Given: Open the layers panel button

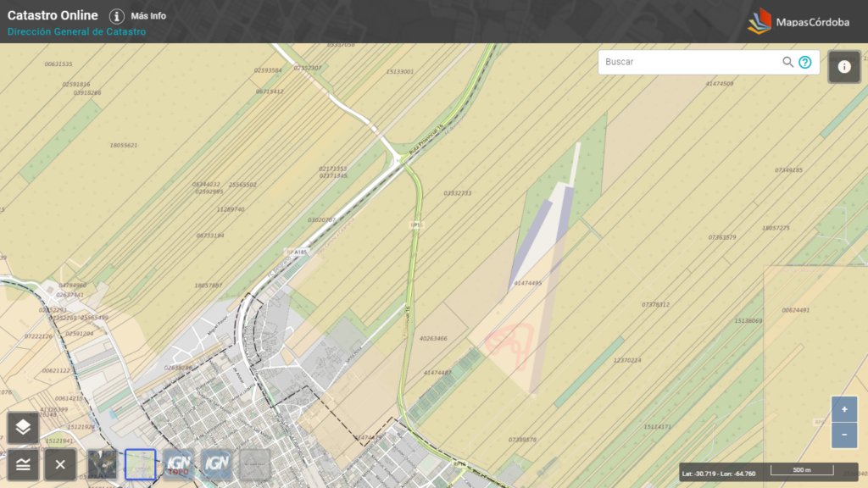Looking at the screenshot, I should pyautogui.click(x=23, y=427).
